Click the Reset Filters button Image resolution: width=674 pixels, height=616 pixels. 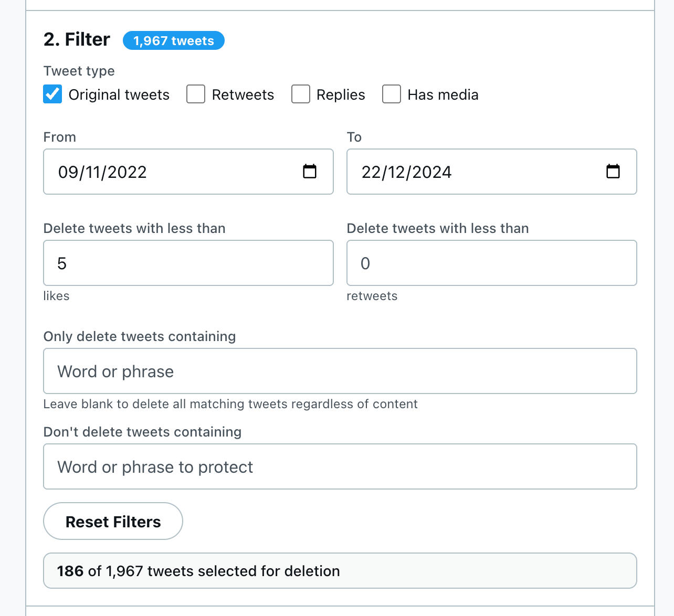pyautogui.click(x=113, y=522)
